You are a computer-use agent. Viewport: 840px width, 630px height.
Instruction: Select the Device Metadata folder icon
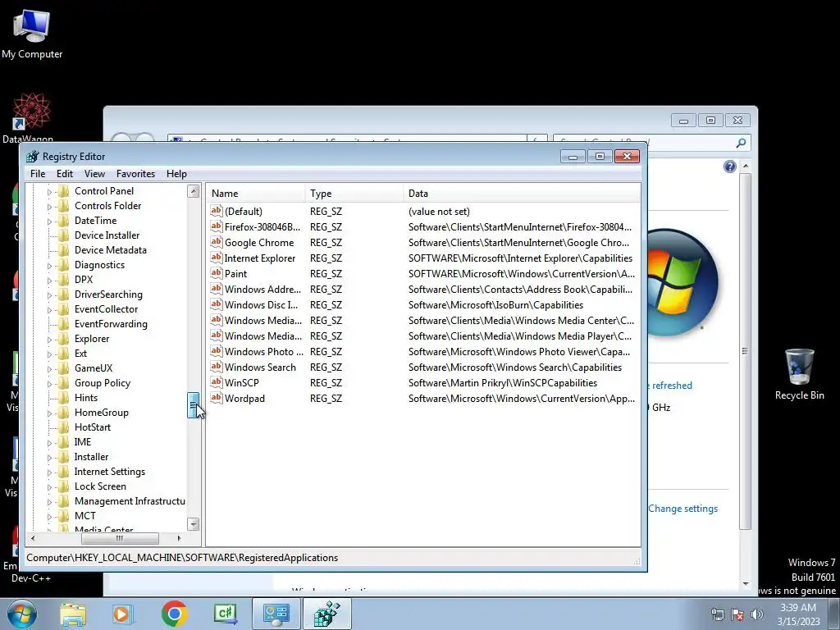click(64, 250)
